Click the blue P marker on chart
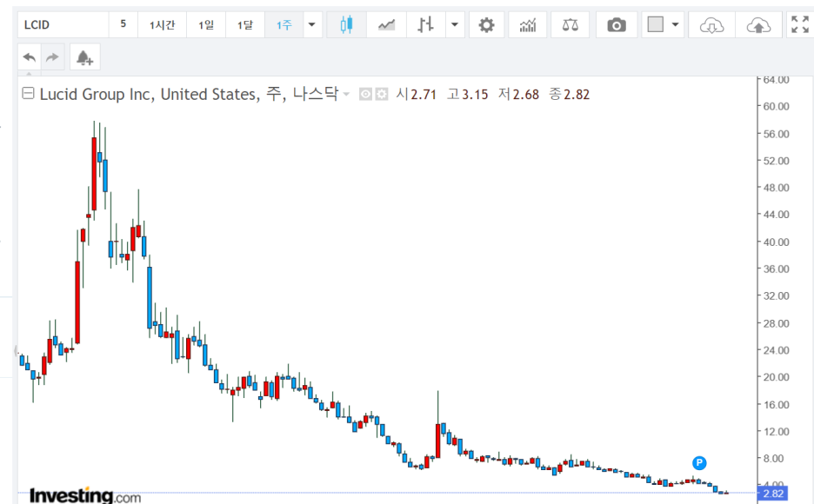Viewport: 814px width, 504px height. pyautogui.click(x=699, y=462)
